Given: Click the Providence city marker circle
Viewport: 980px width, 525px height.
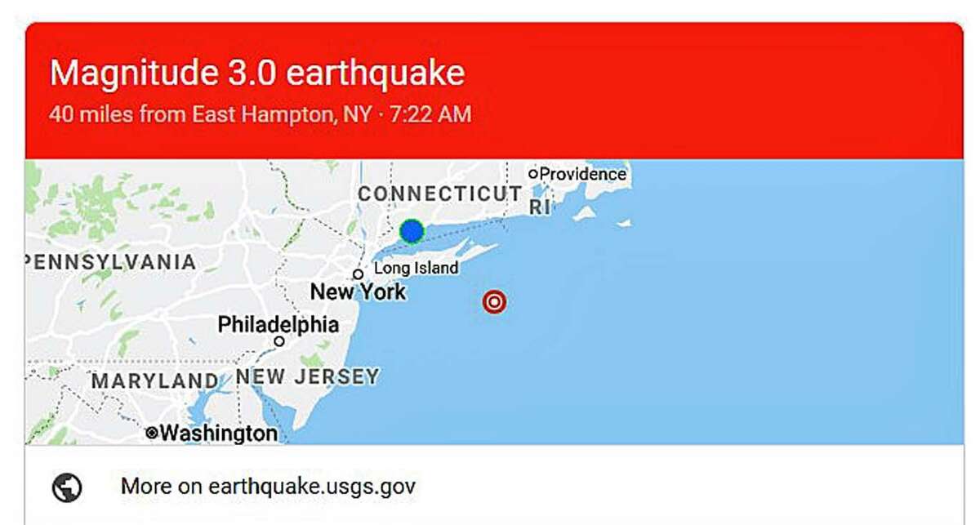Looking at the screenshot, I should point(533,173).
